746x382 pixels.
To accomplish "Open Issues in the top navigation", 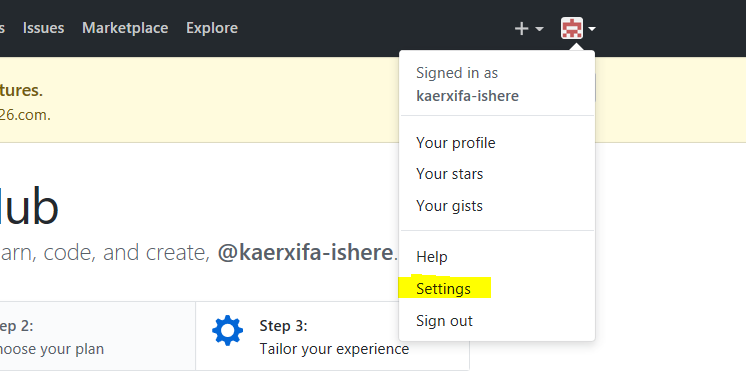I will tap(43, 28).
